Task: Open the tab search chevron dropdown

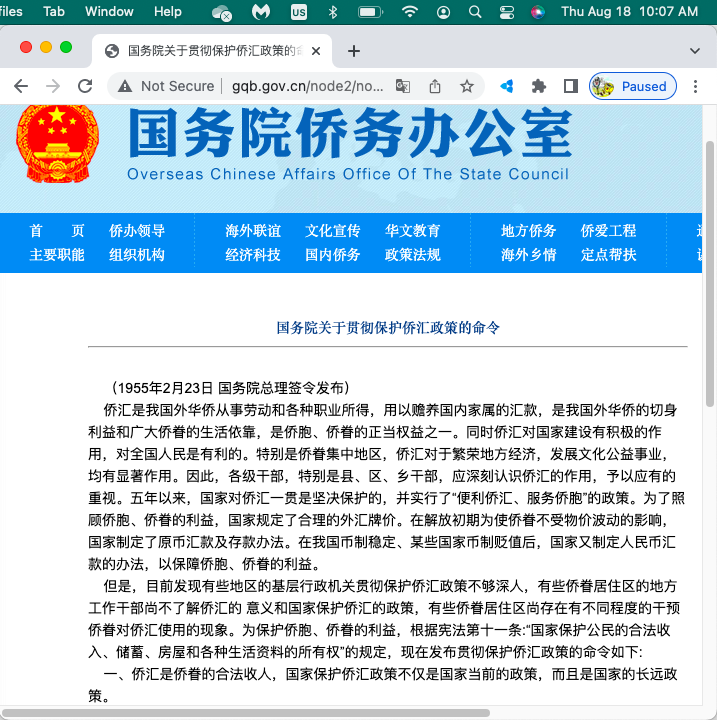Action: click(x=695, y=51)
